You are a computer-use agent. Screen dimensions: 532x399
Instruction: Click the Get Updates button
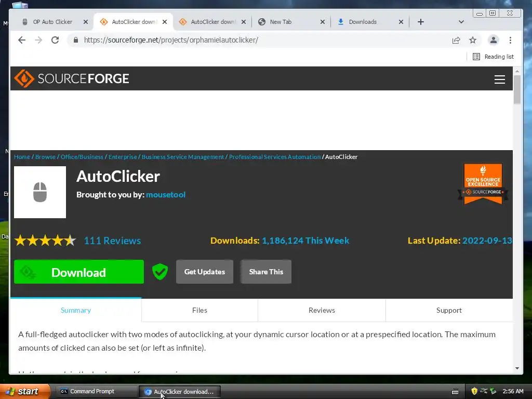click(205, 272)
